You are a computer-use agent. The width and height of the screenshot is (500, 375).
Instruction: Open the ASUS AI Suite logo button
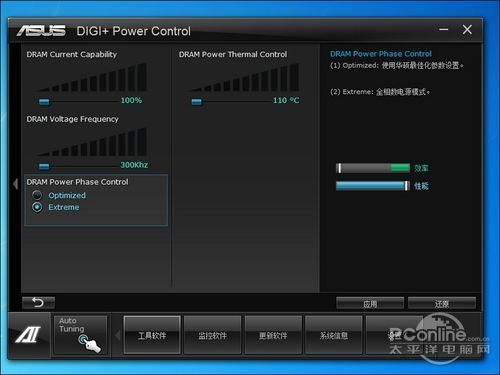click(29, 335)
